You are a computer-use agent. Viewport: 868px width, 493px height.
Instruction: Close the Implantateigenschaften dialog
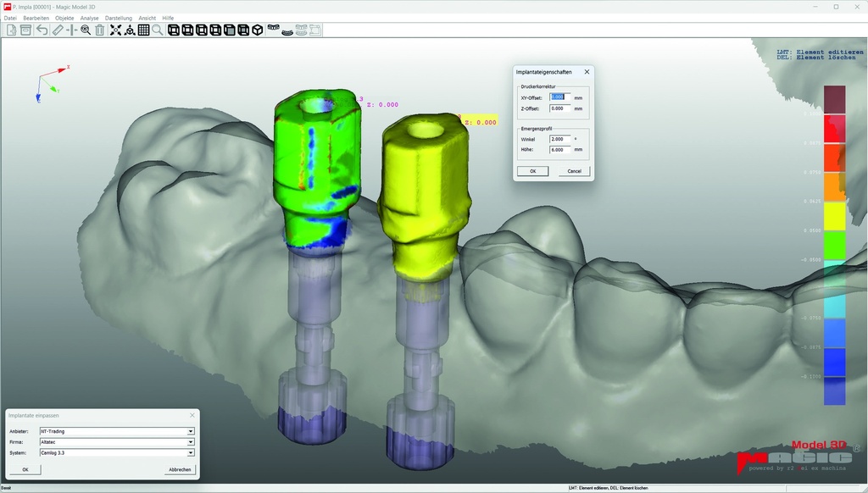pyautogui.click(x=587, y=72)
